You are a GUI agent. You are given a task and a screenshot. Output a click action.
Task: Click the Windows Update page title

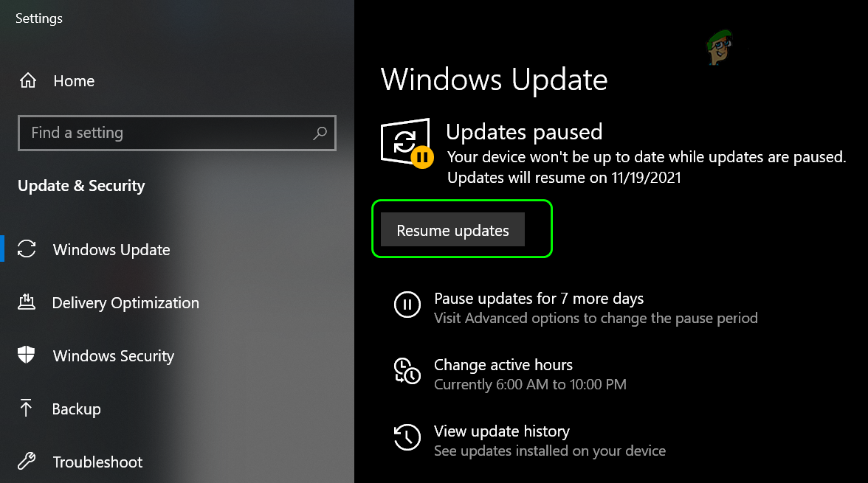tap(494, 80)
